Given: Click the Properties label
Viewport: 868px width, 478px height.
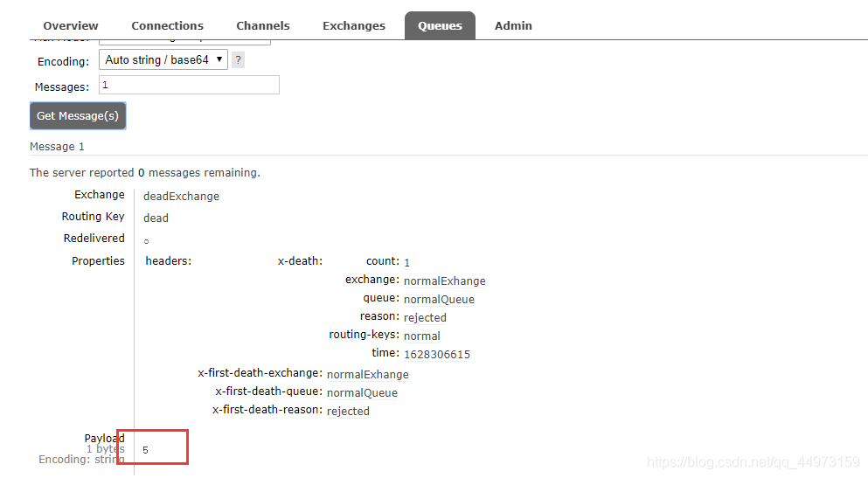Looking at the screenshot, I should click(x=98, y=261).
